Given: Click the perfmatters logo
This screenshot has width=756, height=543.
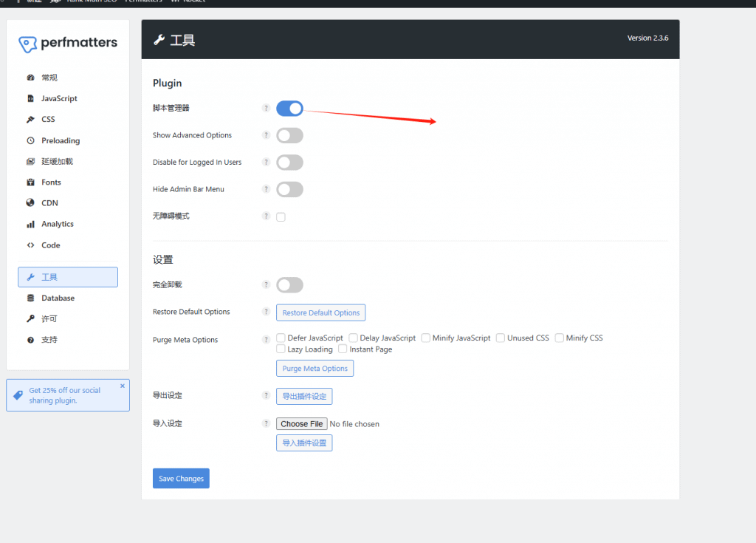Looking at the screenshot, I should pos(68,44).
